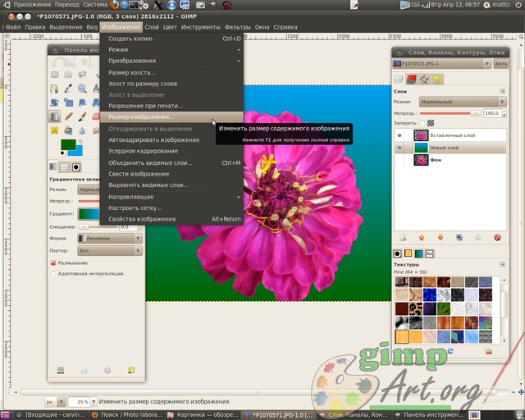Toggle visibility eye of Вставленный слой
The height and width of the screenshot is (420, 525).
click(399, 135)
